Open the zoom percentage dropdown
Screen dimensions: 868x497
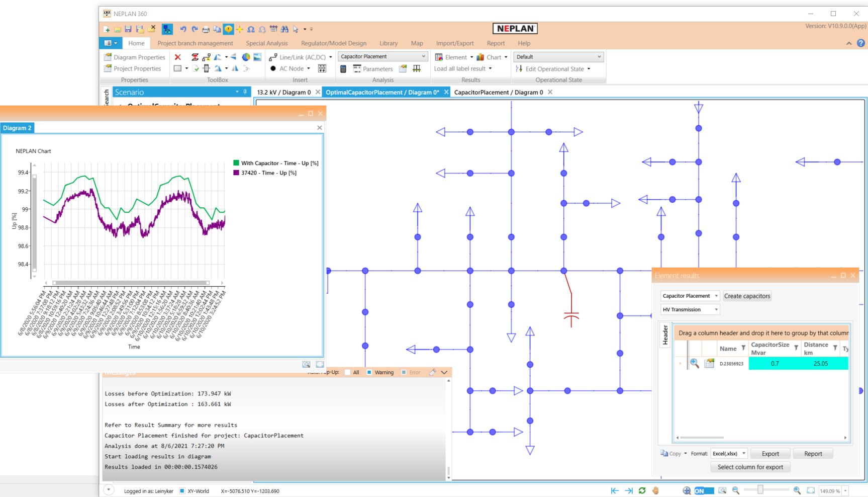coord(845,491)
